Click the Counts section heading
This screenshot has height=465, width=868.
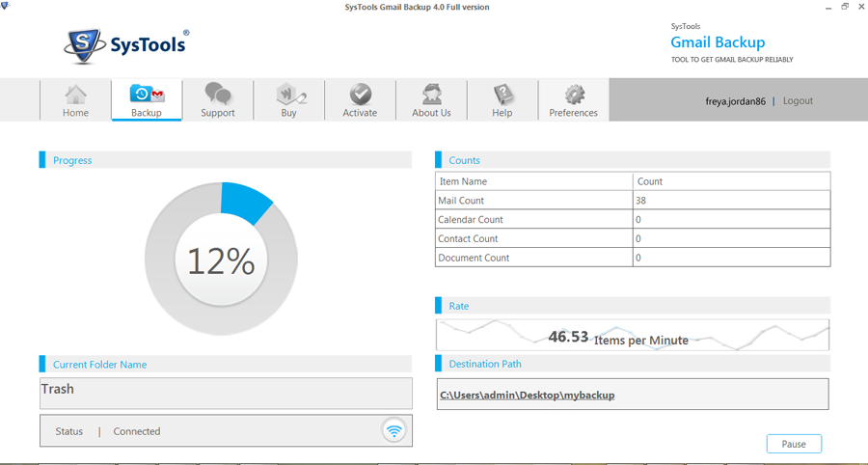click(x=465, y=160)
